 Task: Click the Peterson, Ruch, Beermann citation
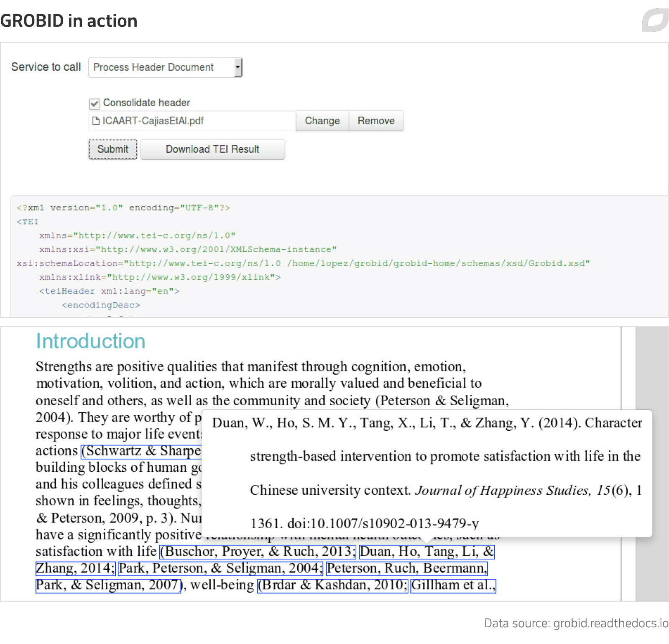click(x=407, y=568)
